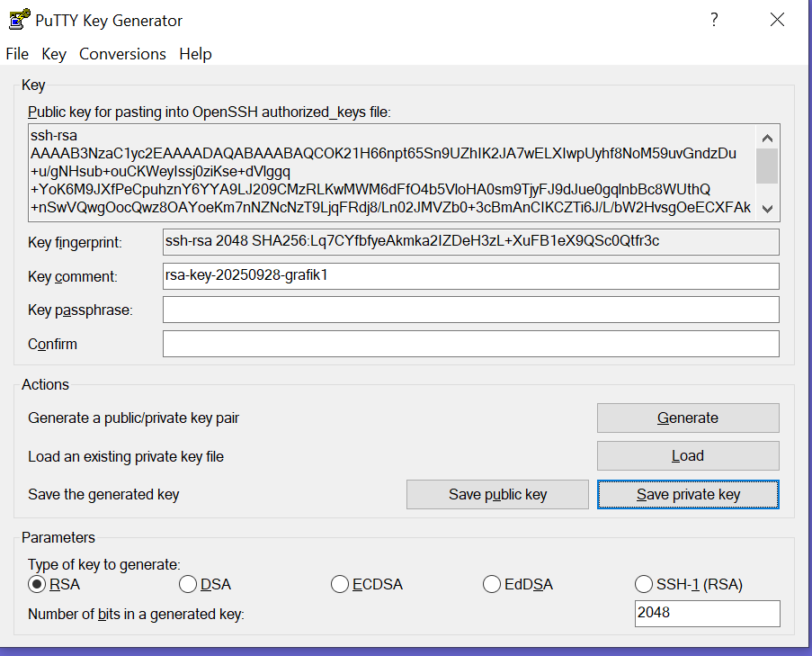Click Save private key
812x656 pixels.
[688, 494]
